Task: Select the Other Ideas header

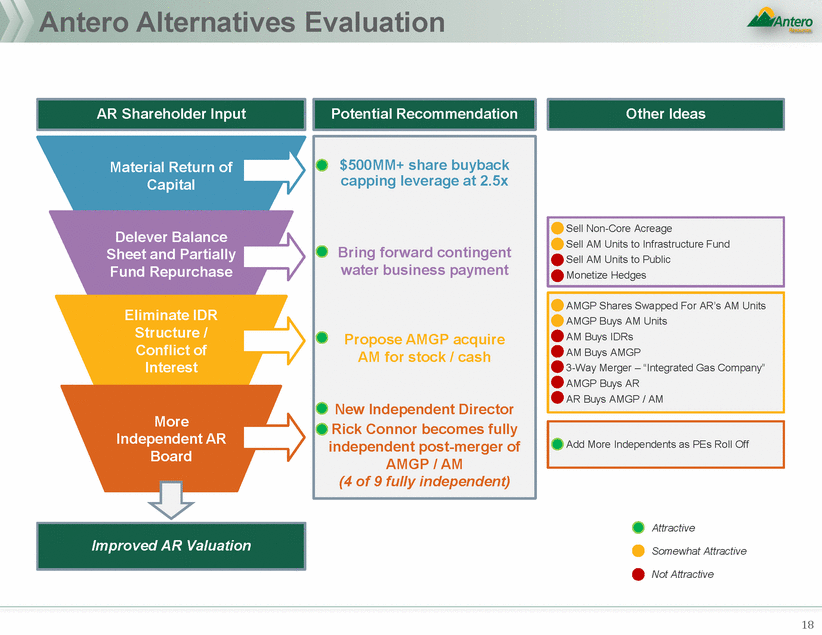Action: coord(665,114)
